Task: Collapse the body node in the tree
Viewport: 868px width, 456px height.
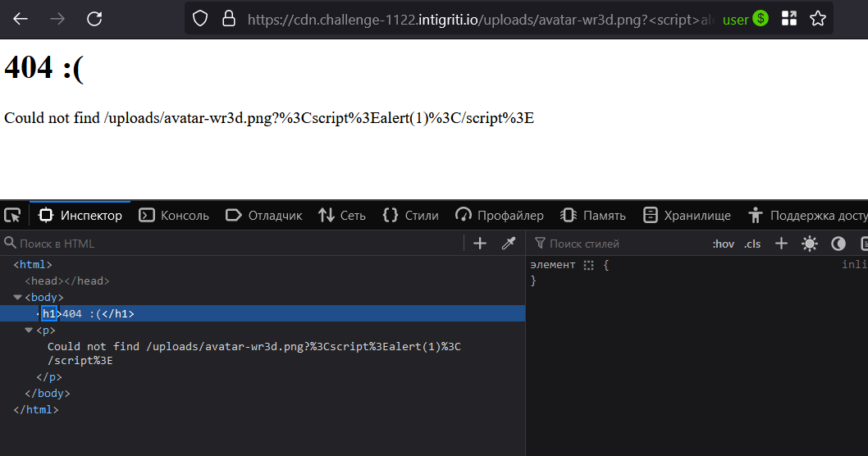Action: [17, 297]
